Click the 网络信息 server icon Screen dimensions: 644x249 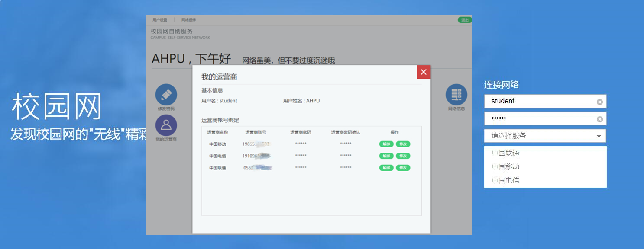[456, 95]
